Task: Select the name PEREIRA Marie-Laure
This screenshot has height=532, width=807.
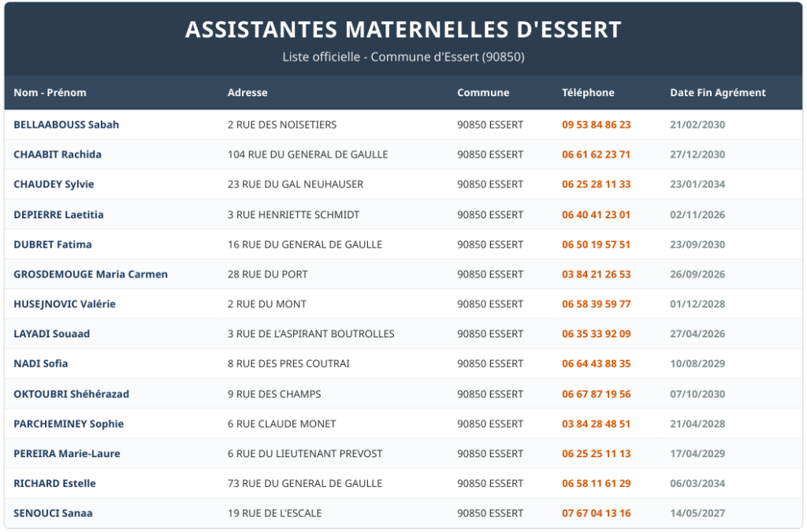Action: click(x=67, y=454)
